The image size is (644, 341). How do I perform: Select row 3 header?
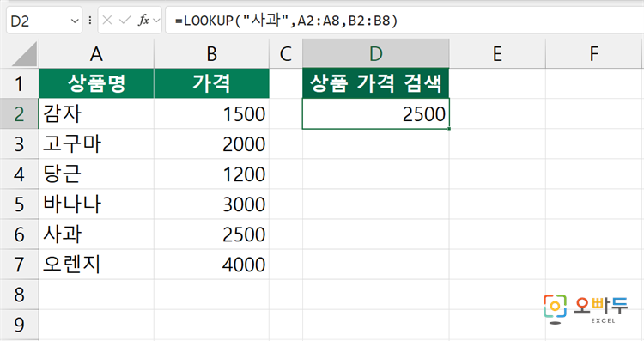click(19, 144)
